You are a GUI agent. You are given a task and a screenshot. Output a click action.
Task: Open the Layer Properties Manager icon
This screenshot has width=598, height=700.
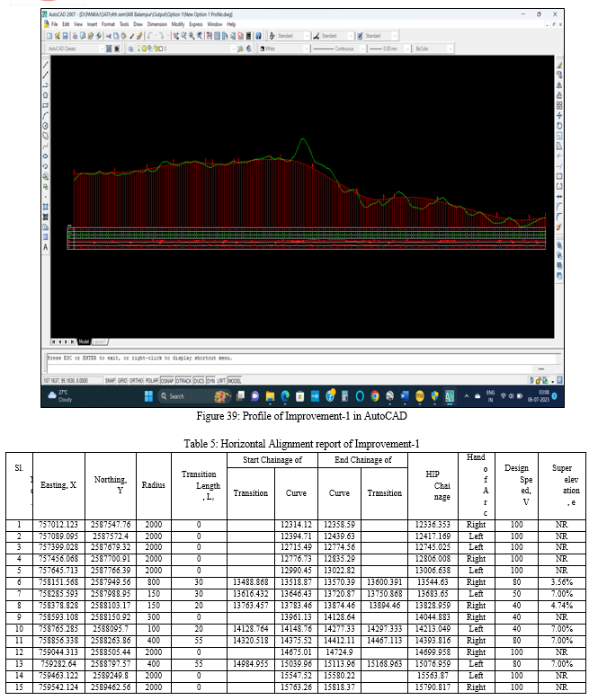pos(131,49)
